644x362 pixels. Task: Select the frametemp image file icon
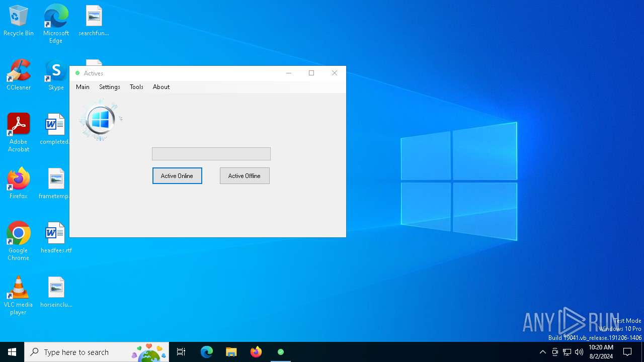click(54, 184)
